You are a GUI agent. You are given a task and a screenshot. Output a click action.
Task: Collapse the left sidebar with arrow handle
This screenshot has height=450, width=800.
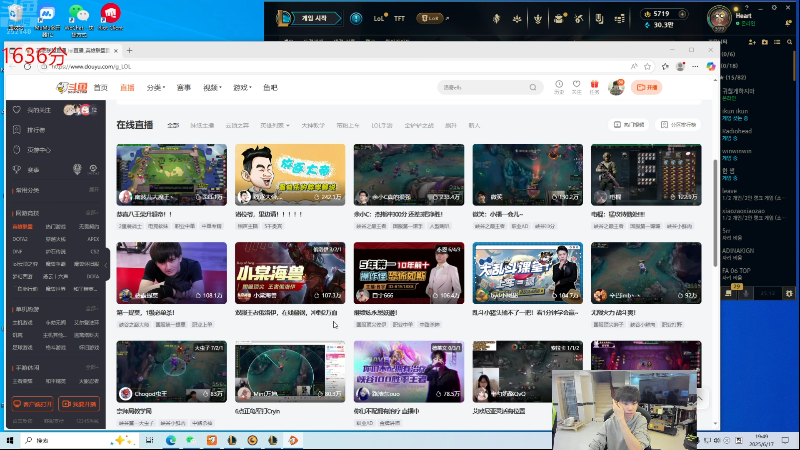107,265
